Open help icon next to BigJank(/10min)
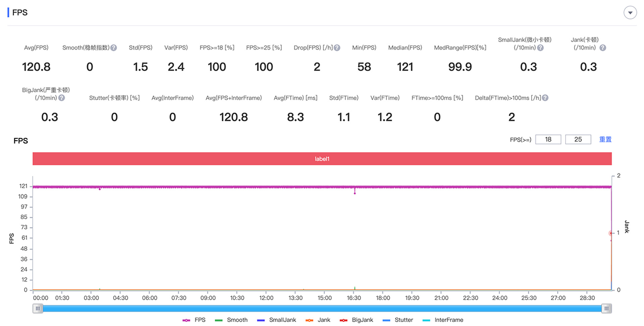Image resolution: width=644 pixels, height=326 pixels. click(62, 98)
